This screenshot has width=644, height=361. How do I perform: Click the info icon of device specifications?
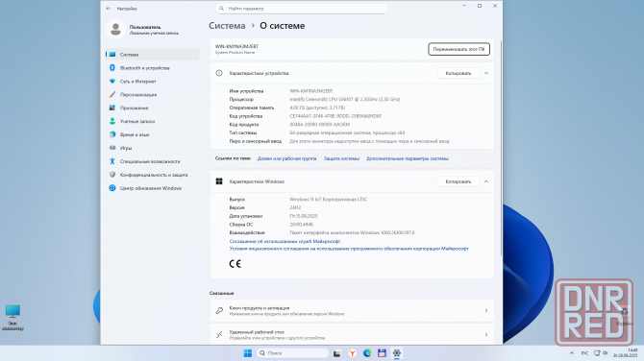click(x=219, y=73)
